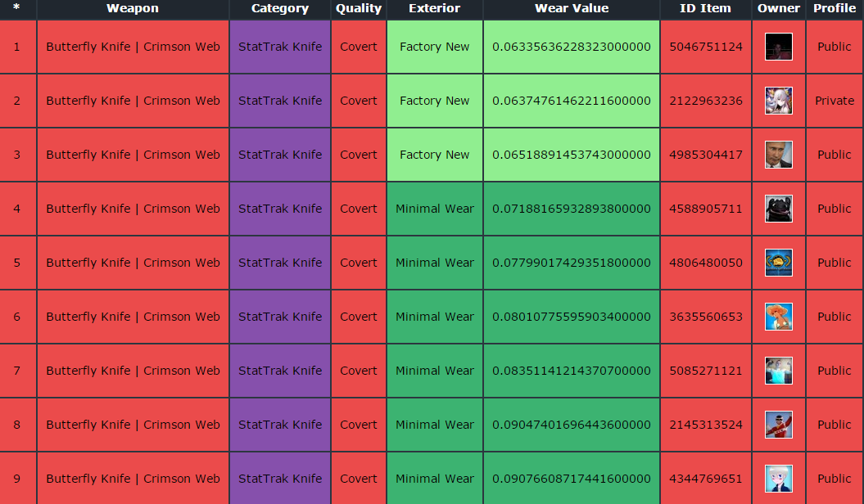Click StatTrak Knife category in row 2
864x504 pixels.
click(280, 101)
